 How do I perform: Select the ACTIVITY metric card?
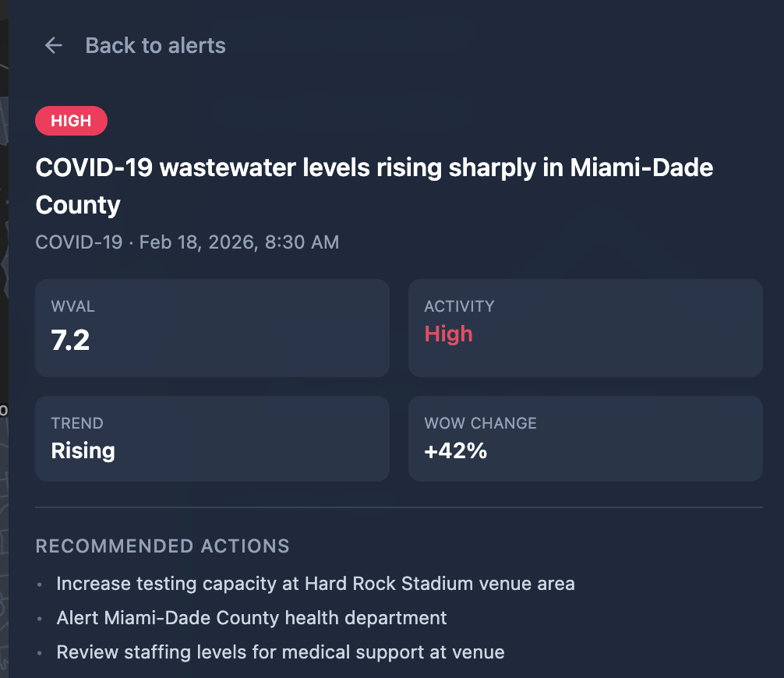585,327
